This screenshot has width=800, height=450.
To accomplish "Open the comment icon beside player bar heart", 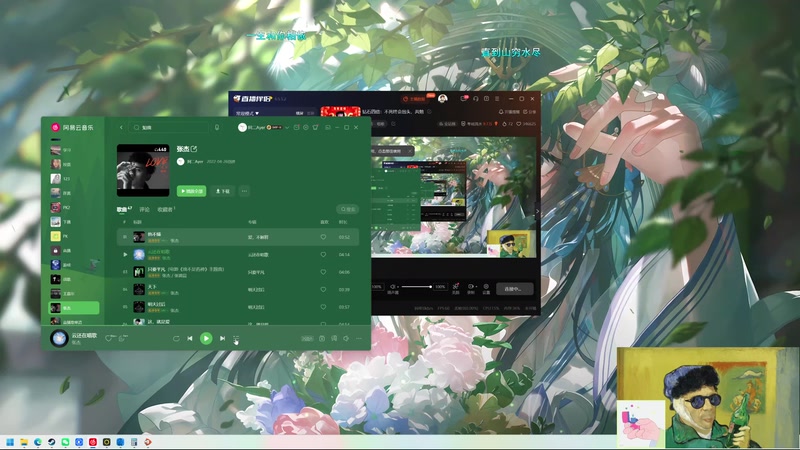I will click(122, 338).
